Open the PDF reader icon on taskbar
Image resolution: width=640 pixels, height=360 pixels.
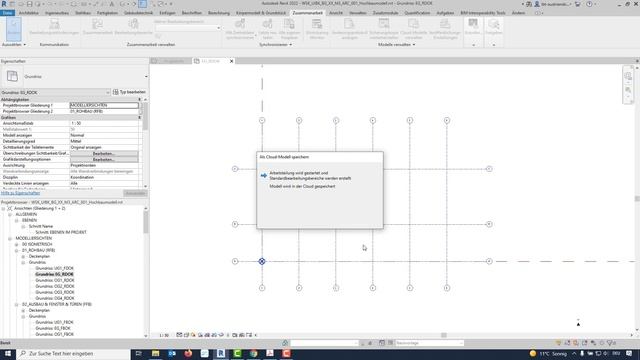[x=270, y=353]
